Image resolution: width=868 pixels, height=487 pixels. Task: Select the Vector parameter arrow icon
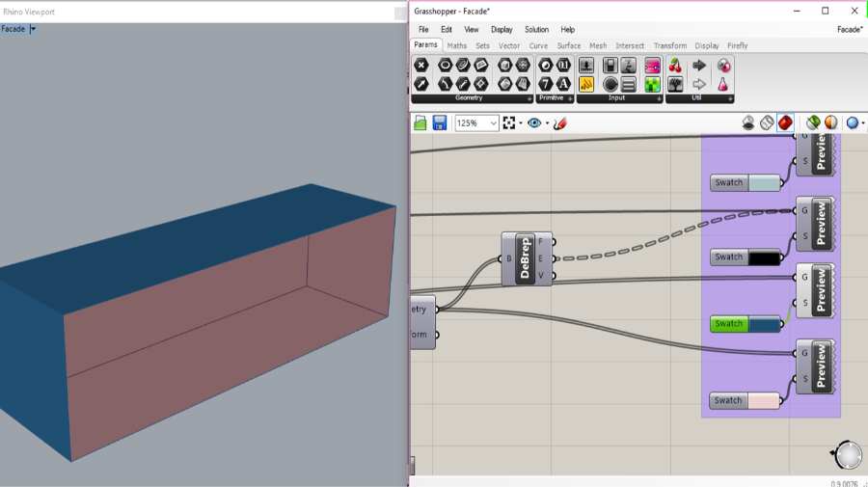[x=421, y=84]
